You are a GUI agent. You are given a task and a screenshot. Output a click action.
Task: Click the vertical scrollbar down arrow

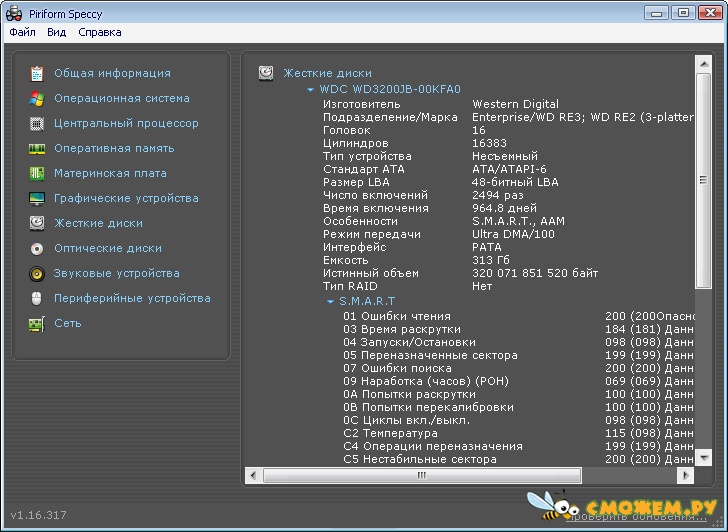click(x=704, y=458)
